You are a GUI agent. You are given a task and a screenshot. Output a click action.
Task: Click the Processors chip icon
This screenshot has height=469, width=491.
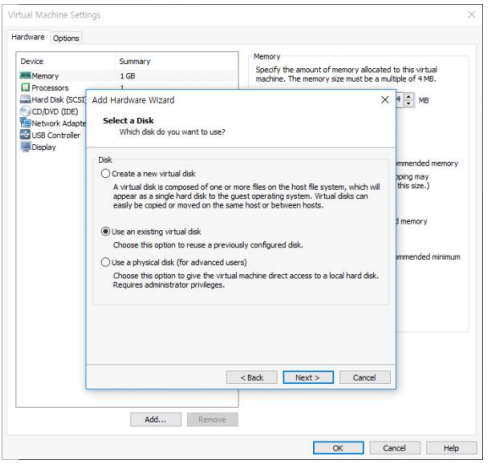[x=25, y=87]
